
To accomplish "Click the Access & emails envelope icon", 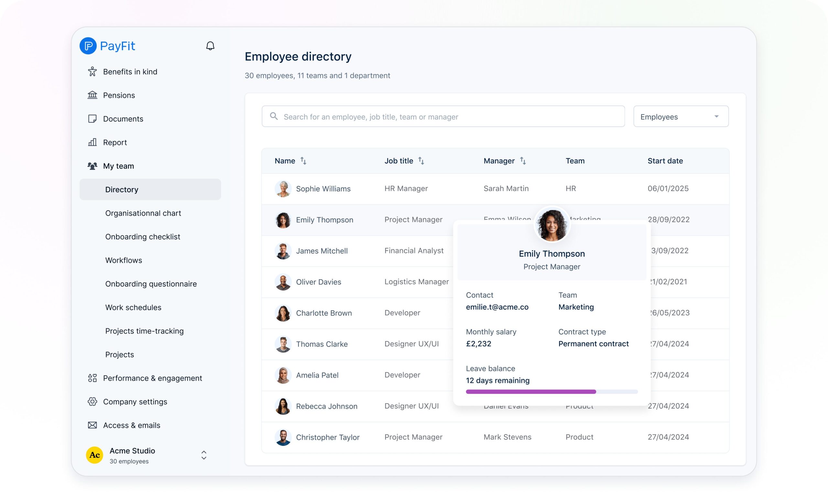I will pos(92,425).
